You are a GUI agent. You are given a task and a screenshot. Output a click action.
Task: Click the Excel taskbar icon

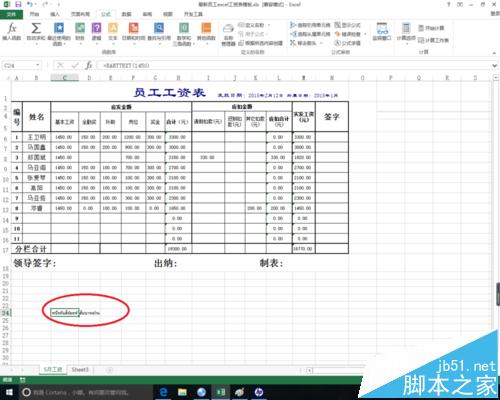(220, 392)
